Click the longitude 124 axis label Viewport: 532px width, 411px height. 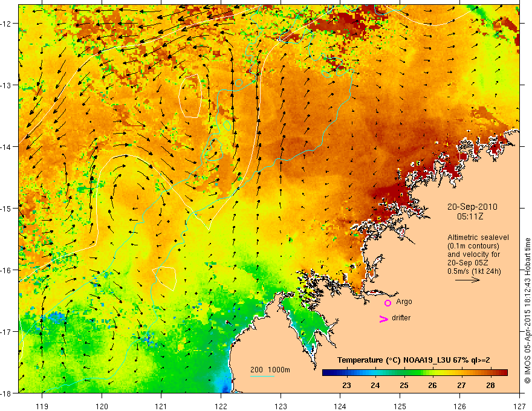(340, 406)
